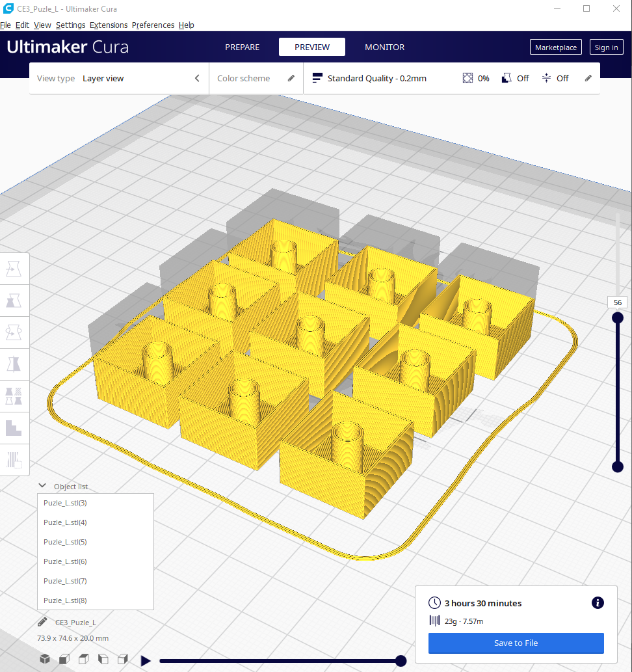Image resolution: width=632 pixels, height=672 pixels.
Task: Switch to left side view cube icon
Action: click(x=103, y=659)
